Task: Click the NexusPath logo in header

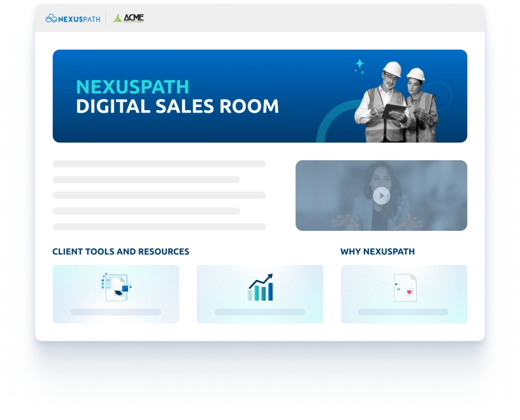Action: (73, 19)
